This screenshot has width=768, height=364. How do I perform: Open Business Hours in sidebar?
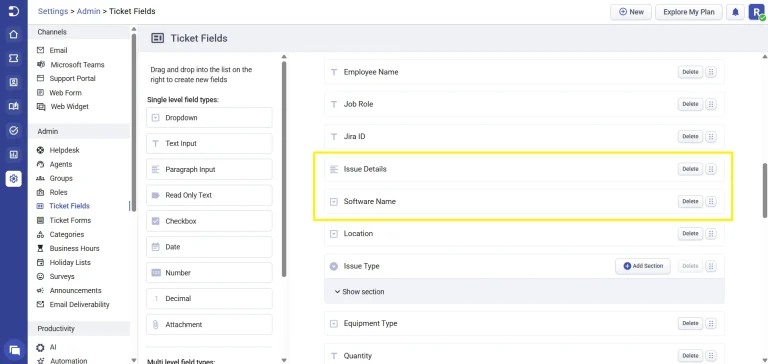[74, 248]
